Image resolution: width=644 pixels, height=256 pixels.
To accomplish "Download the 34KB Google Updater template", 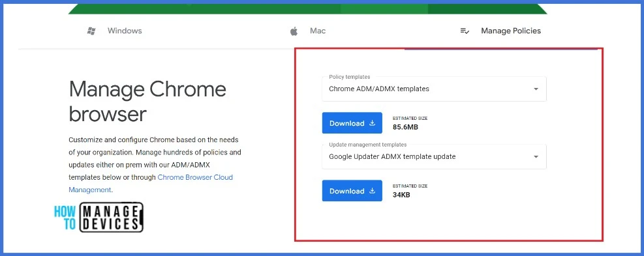I will [352, 191].
